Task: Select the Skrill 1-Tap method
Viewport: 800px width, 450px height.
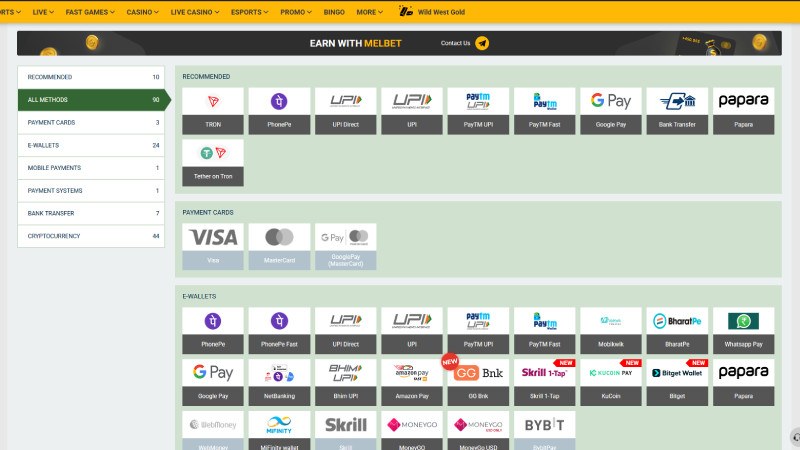Action: pos(544,383)
